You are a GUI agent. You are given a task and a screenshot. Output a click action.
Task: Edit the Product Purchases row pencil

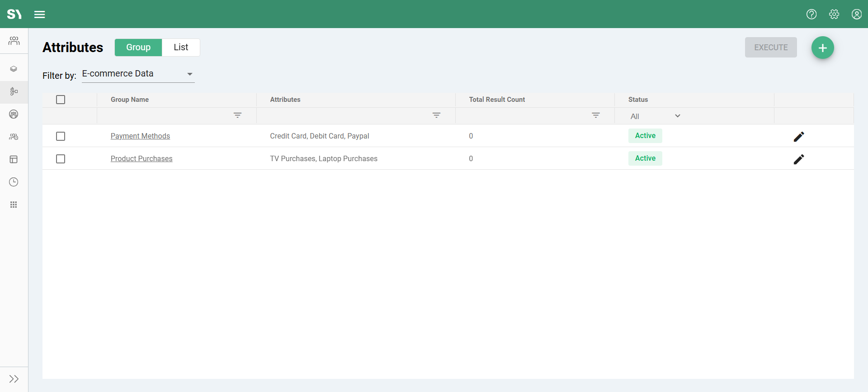coord(799,159)
